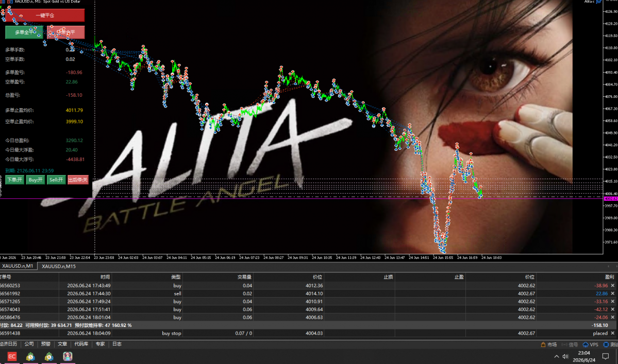Click the sell open price 4014.10 cell

click(314, 293)
